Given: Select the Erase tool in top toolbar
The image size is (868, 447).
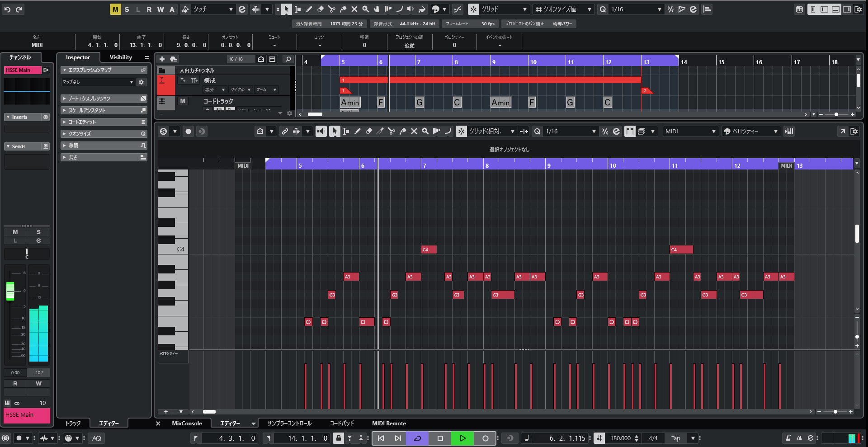Looking at the screenshot, I should (x=321, y=9).
